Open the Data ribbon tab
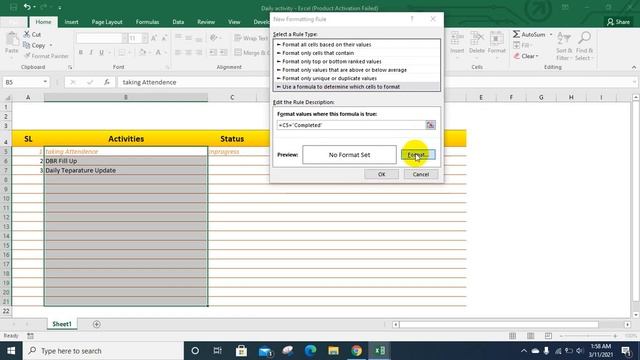640x360 pixels. [x=178, y=22]
